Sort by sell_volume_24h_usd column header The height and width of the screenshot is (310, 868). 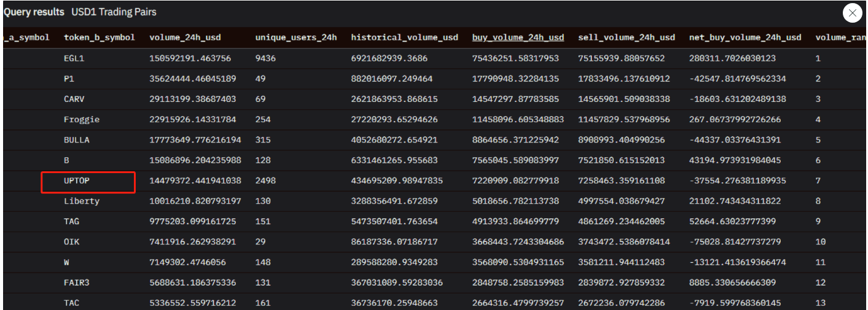coord(627,37)
